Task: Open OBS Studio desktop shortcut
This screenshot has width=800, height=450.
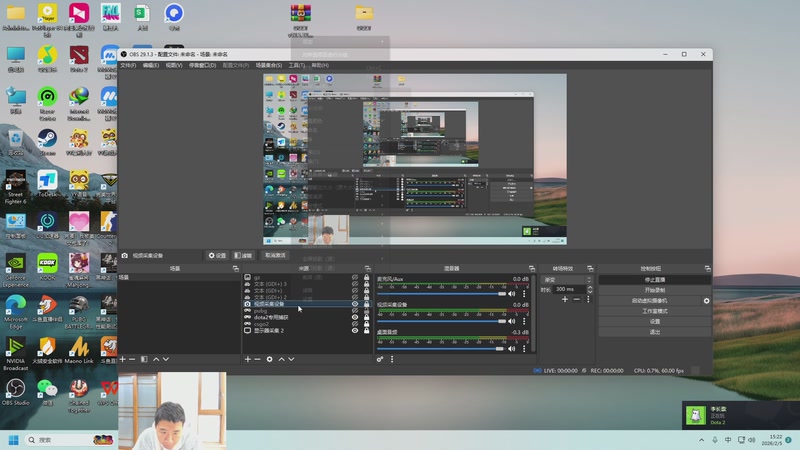Action: [15, 392]
